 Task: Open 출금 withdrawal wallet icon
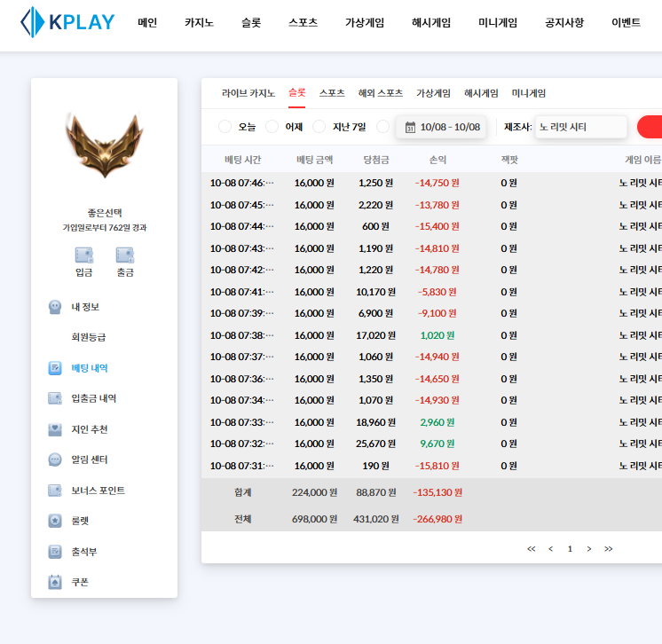point(125,255)
